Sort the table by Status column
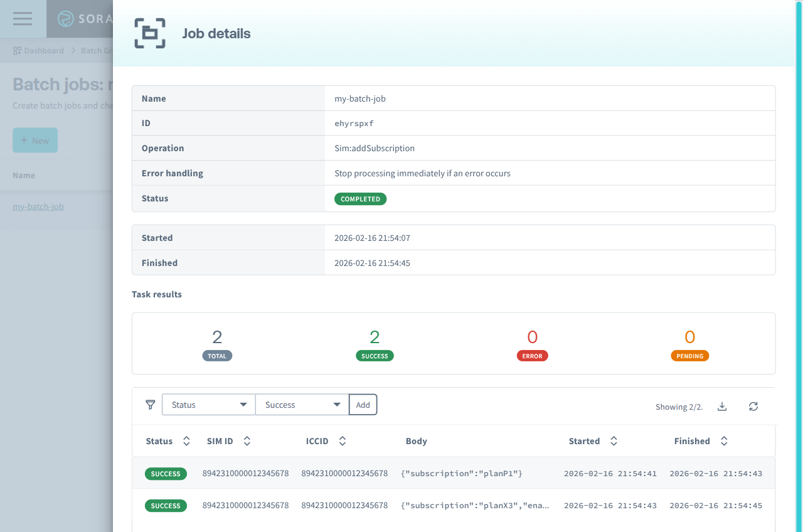The width and height of the screenshot is (803, 532). coord(186,441)
